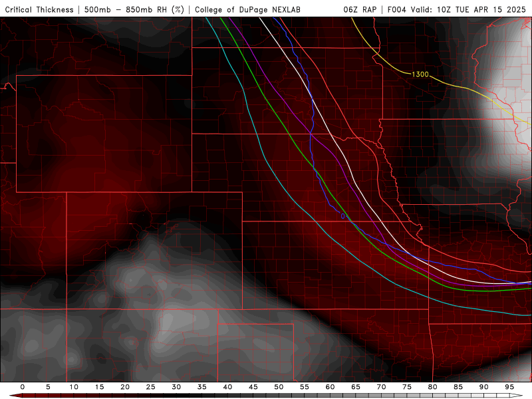Select the colorbar value "90"
The width and height of the screenshot is (532, 399).
[484, 387]
